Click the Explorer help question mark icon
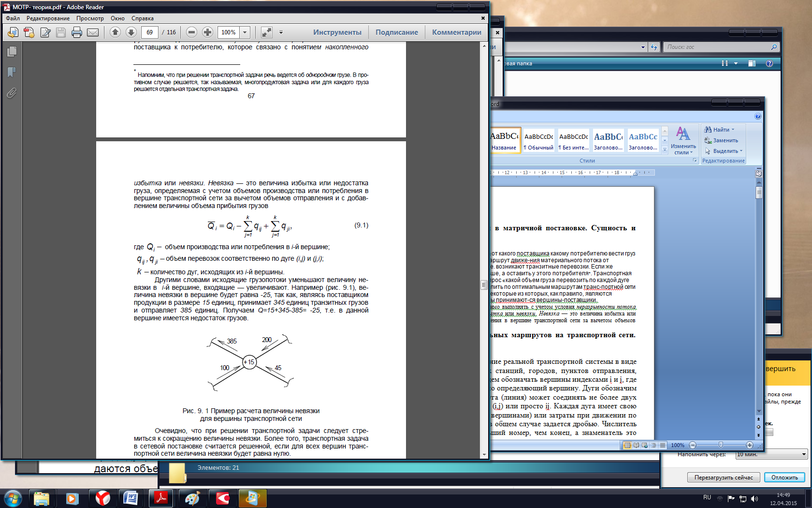 (x=769, y=63)
